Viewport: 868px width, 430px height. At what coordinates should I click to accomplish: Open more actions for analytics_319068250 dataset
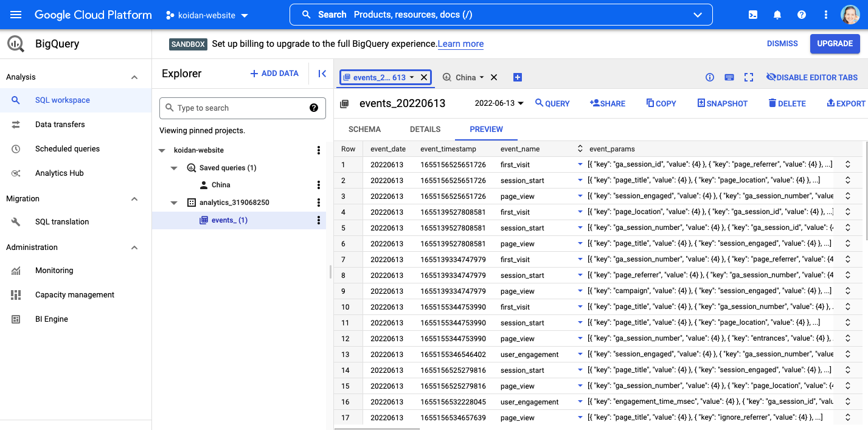coord(318,203)
